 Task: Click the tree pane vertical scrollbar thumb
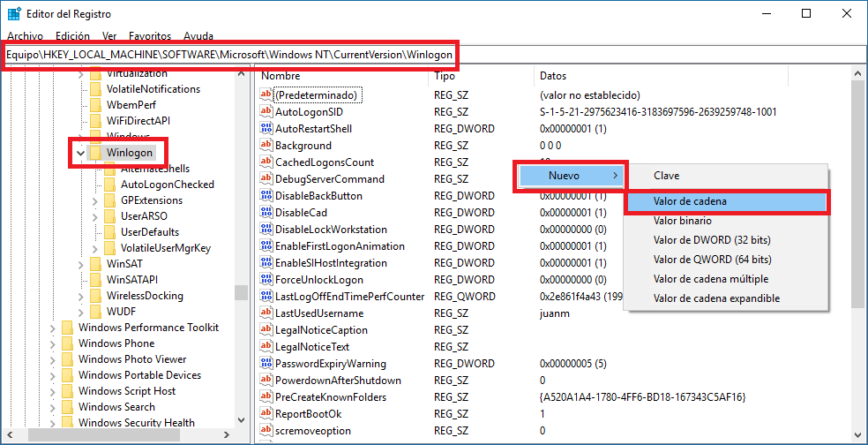coord(242,292)
